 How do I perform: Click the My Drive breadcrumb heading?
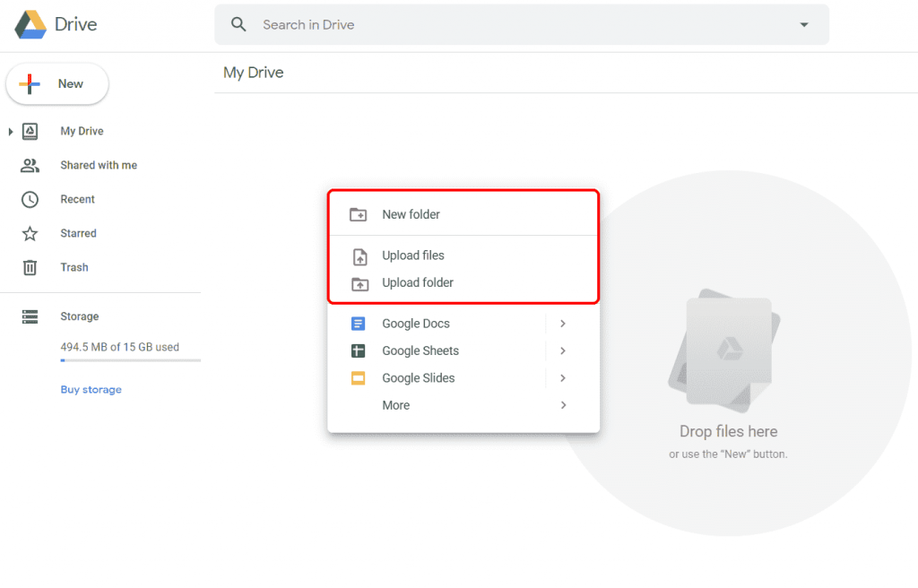pos(254,73)
